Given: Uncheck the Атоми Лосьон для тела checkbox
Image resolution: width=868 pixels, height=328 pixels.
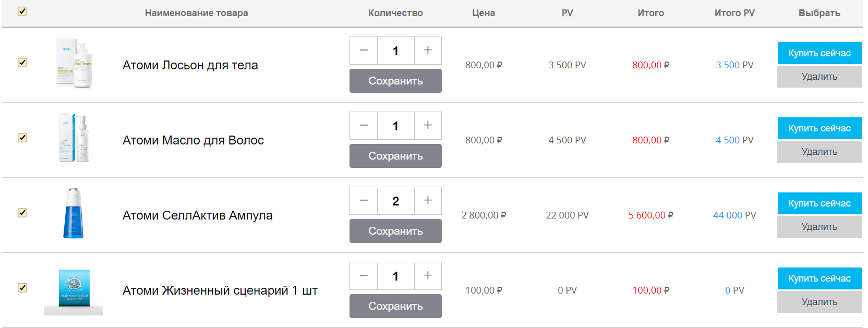Looking at the screenshot, I should click(22, 63).
